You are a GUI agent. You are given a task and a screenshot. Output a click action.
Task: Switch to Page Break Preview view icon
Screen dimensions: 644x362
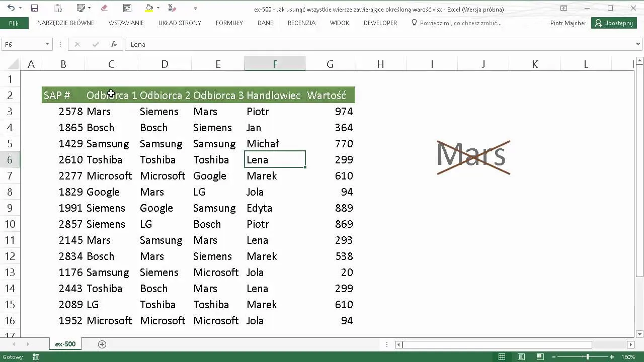[x=541, y=357]
